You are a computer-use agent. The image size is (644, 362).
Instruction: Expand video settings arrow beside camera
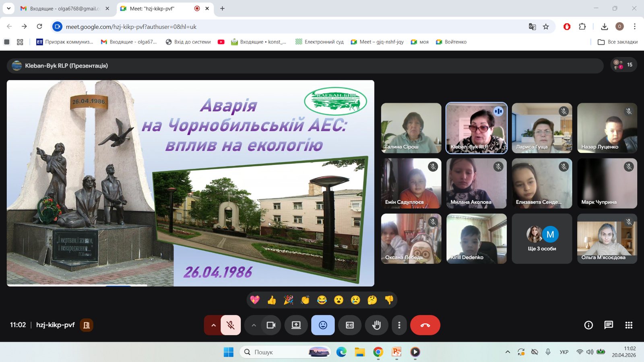click(254, 325)
